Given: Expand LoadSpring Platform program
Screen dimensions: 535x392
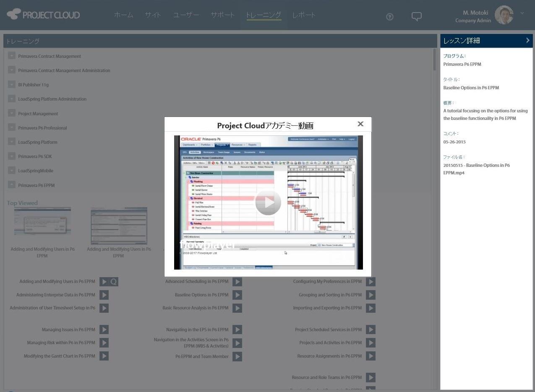Looking at the screenshot, I should tap(12, 142).
